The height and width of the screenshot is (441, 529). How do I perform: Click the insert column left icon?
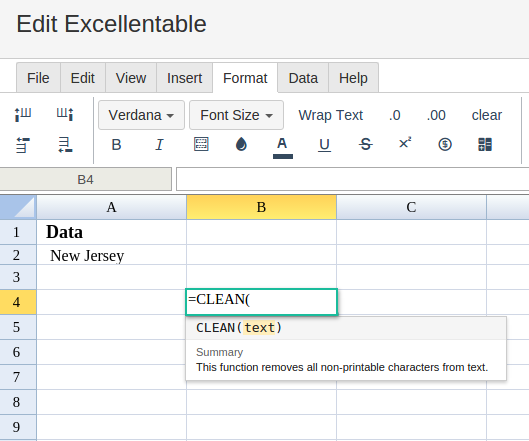(23, 115)
